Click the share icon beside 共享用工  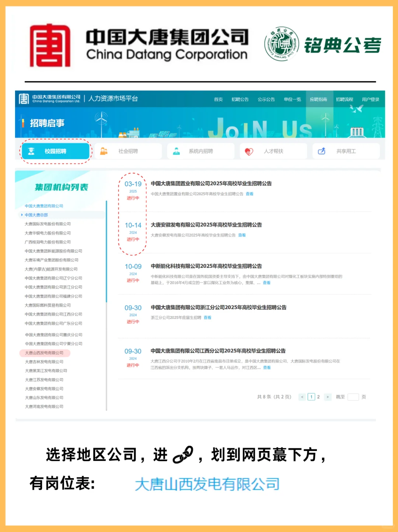[322, 151]
